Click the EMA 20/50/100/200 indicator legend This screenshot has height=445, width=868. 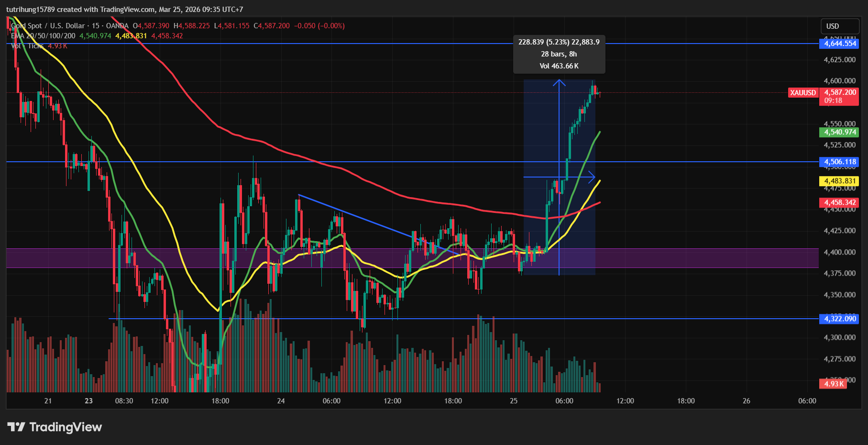click(x=43, y=36)
